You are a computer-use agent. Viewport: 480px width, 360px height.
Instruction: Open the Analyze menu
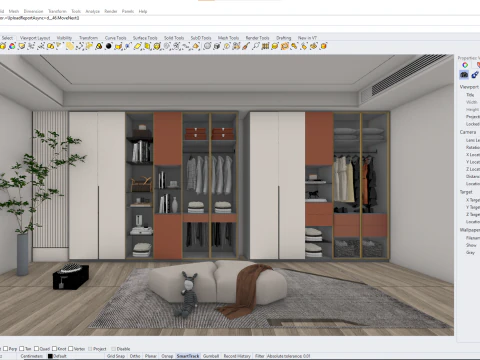(93, 11)
